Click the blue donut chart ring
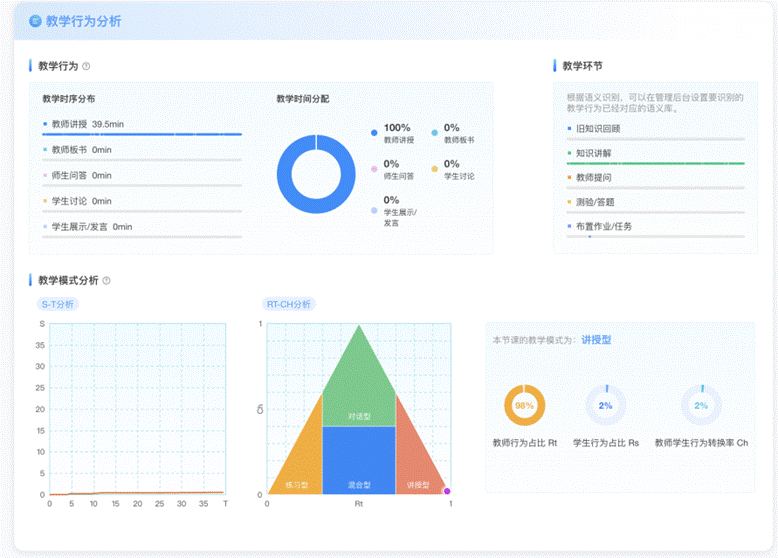The height and width of the screenshot is (558, 778). tap(285, 174)
